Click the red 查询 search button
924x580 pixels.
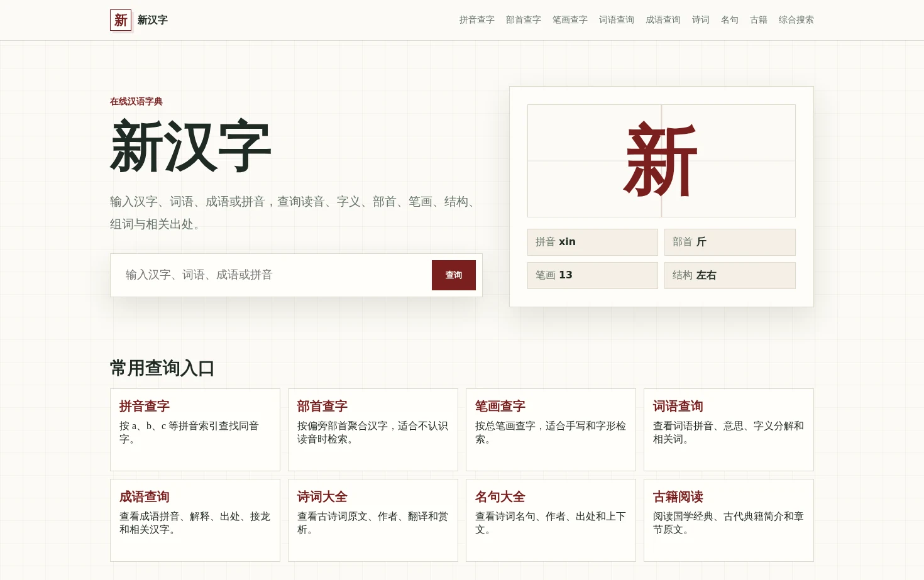coord(454,275)
